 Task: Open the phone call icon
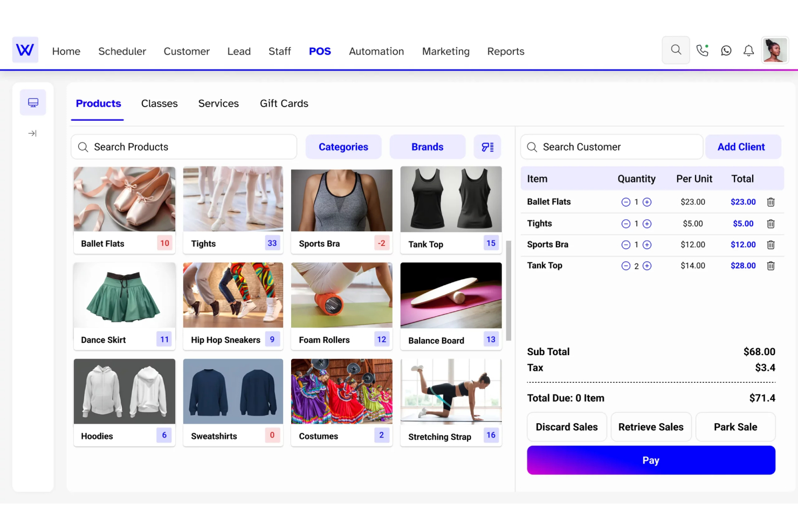tap(702, 51)
